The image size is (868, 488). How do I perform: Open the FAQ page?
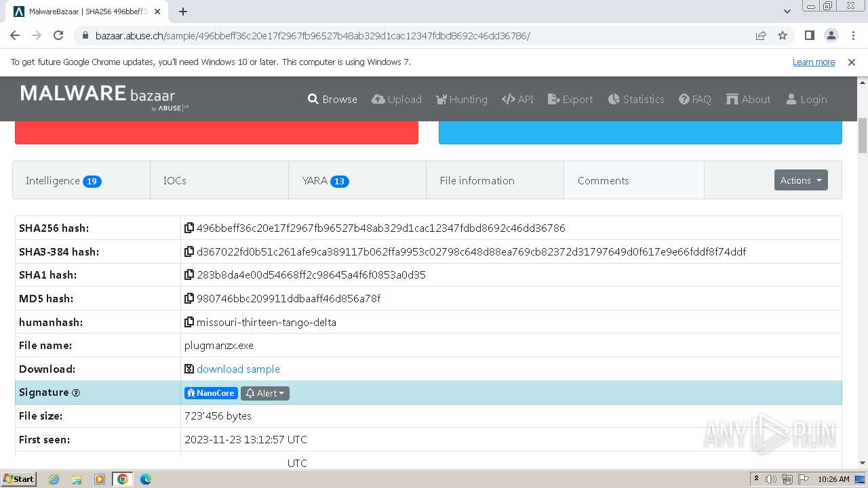pyautogui.click(x=695, y=99)
